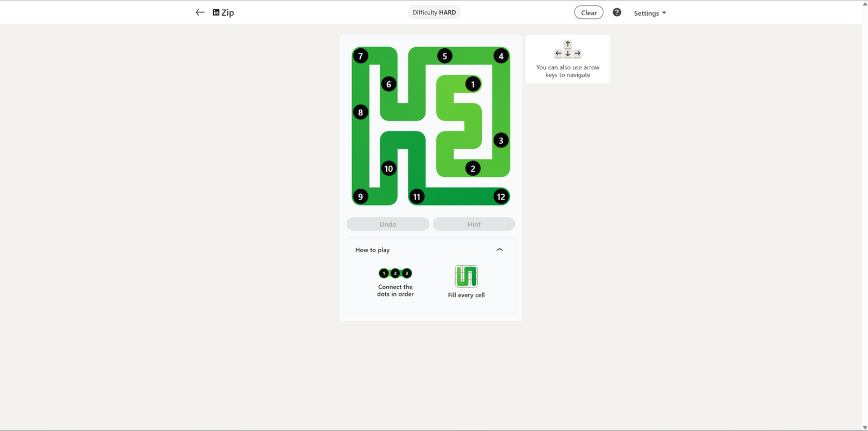Select numbered dot 3 on the grid
868x431 pixels.
501,140
